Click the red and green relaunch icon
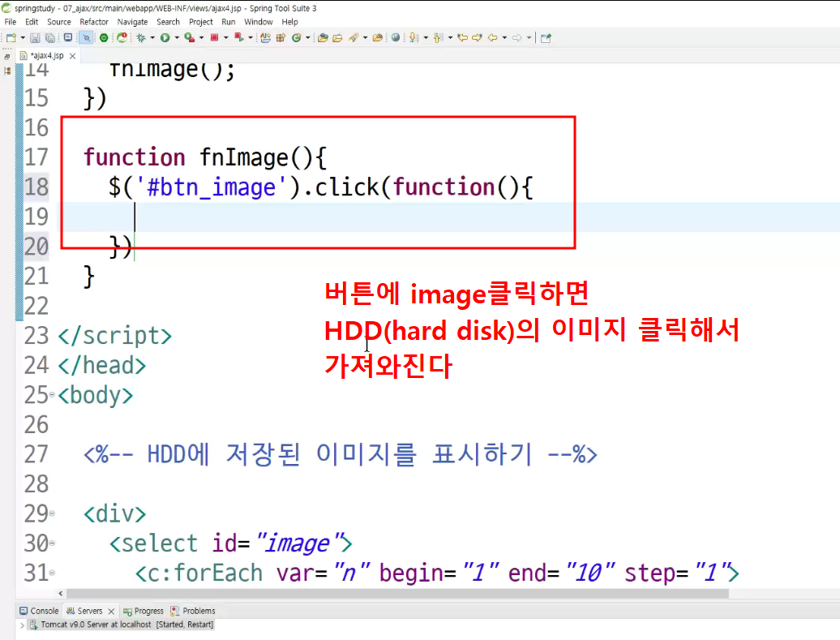 (x=239, y=37)
